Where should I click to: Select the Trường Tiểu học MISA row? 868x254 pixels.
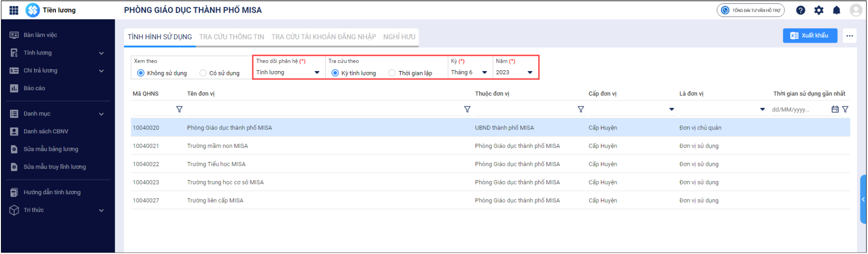click(x=490, y=164)
